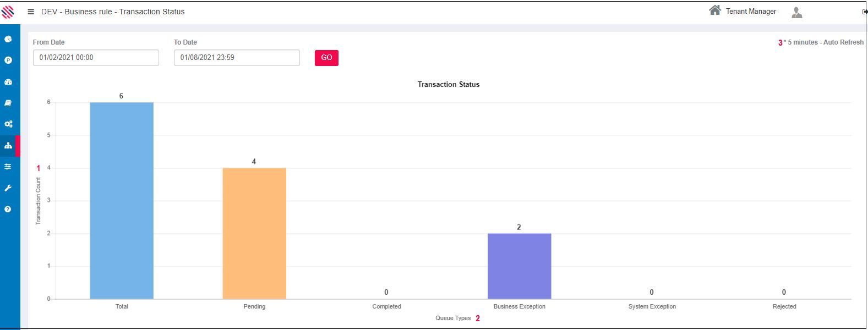868x330 pixels.
Task: Open the help question mark icon
Action: pos(8,210)
